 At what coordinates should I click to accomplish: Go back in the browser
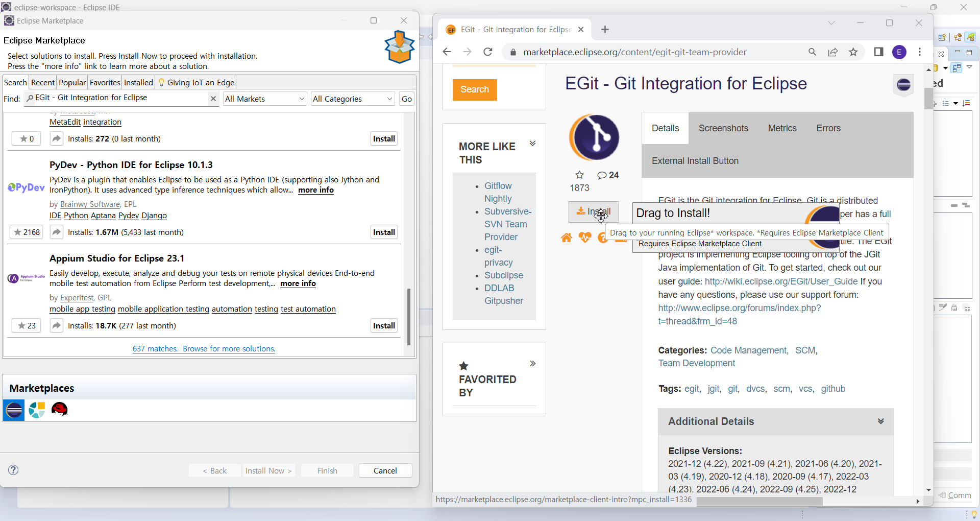pos(447,52)
